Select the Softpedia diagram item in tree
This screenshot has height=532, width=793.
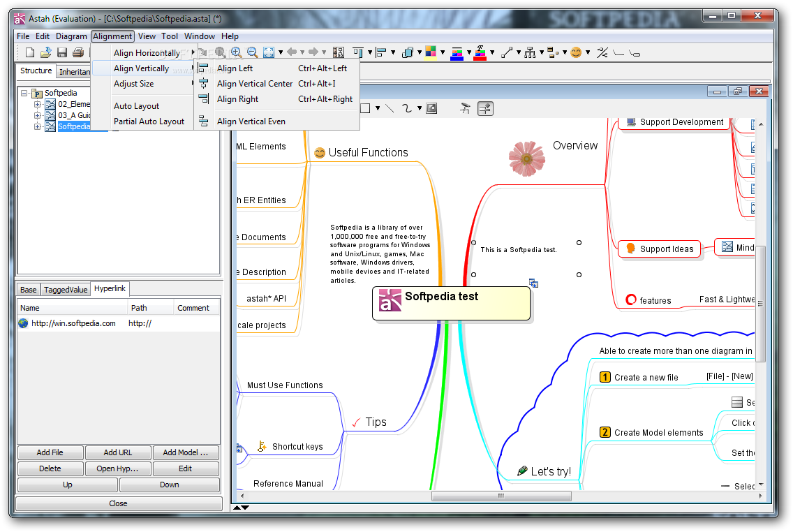pyautogui.click(x=74, y=126)
